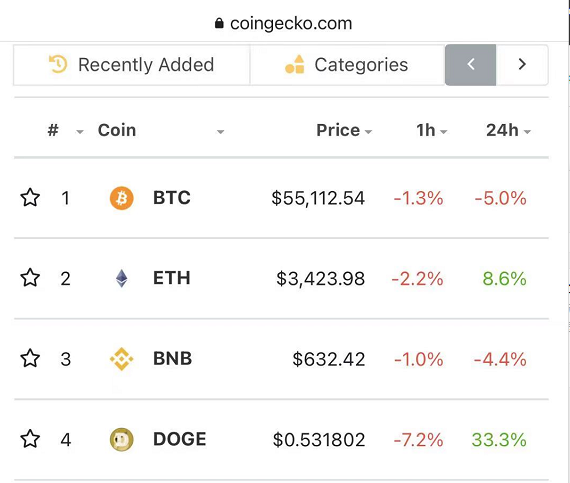
Task: Click the left chevron scroll button
Action: (470, 65)
